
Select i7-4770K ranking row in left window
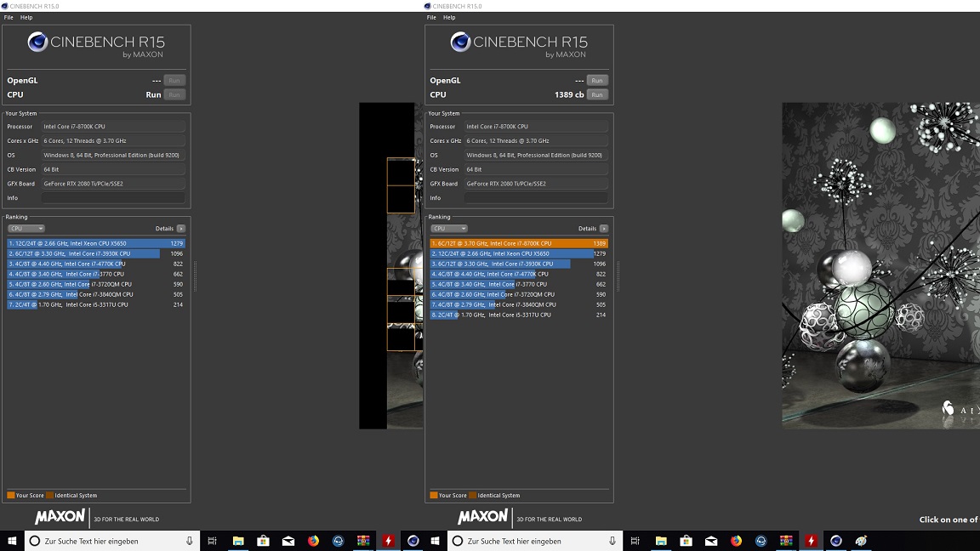[x=96, y=264]
